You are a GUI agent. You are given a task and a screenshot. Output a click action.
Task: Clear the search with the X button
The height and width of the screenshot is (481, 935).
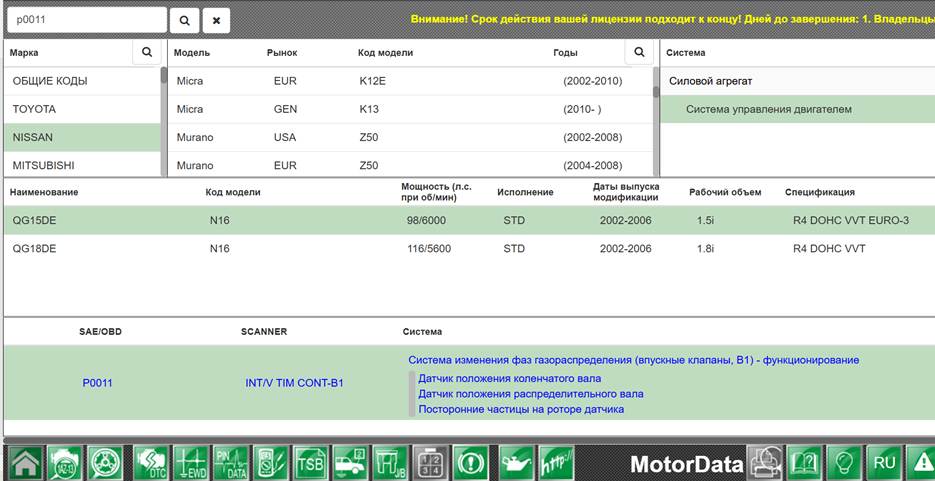[216, 20]
